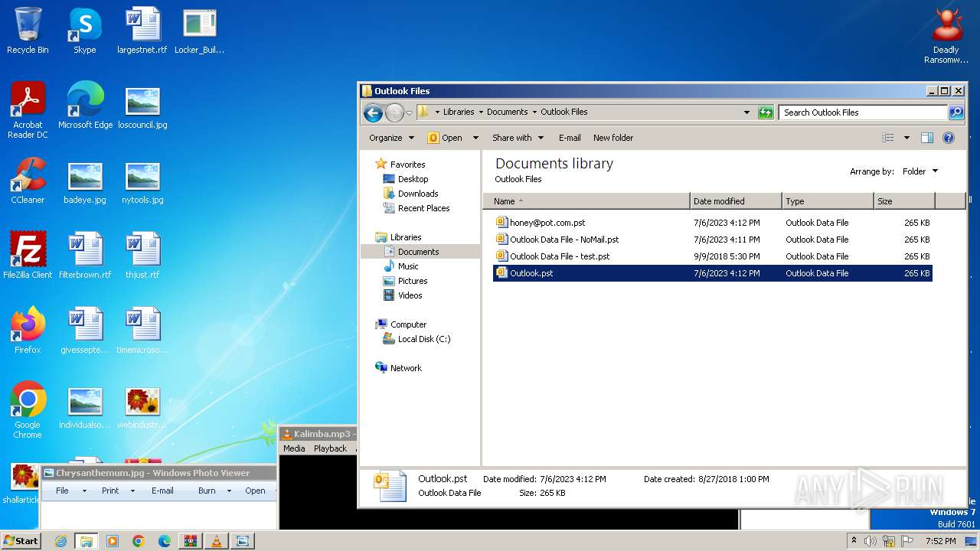The image size is (980, 551).
Task: Open Windows Media Player taskbar icon
Action: (113, 541)
